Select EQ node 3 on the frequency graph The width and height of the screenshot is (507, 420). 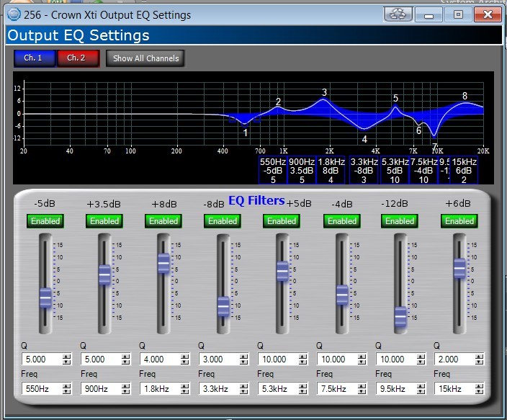click(324, 99)
